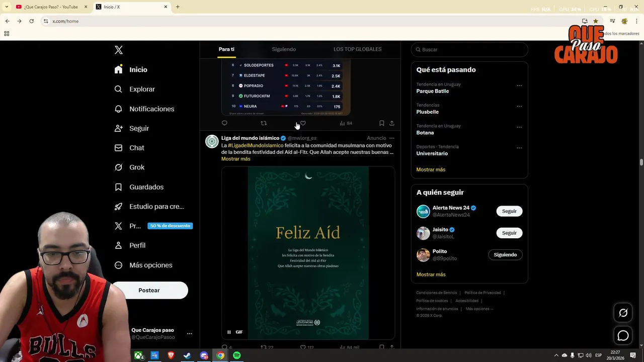Open Inicio in the sidebar
The image size is (644, 362).
tap(131, 70)
